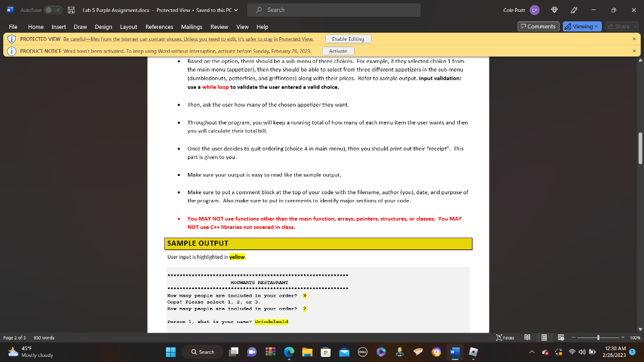
Task: Switch to the References ribbon tab
Action: coord(160,26)
